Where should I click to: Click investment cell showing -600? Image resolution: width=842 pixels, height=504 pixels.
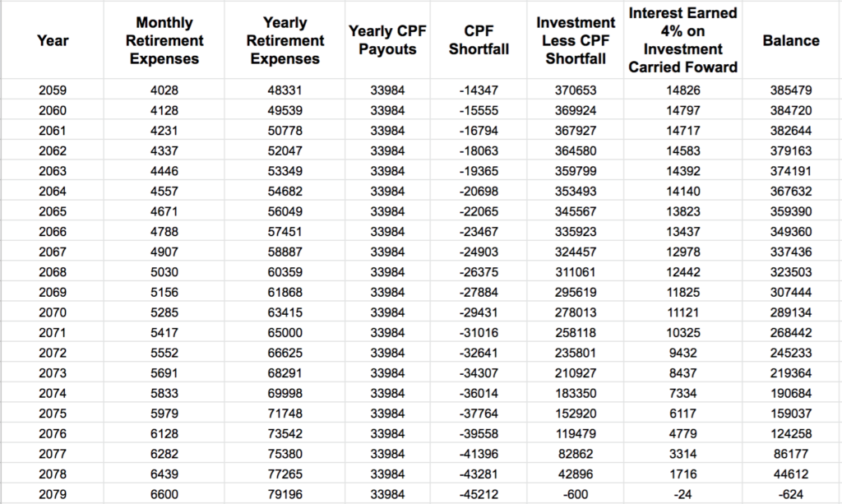click(x=576, y=494)
